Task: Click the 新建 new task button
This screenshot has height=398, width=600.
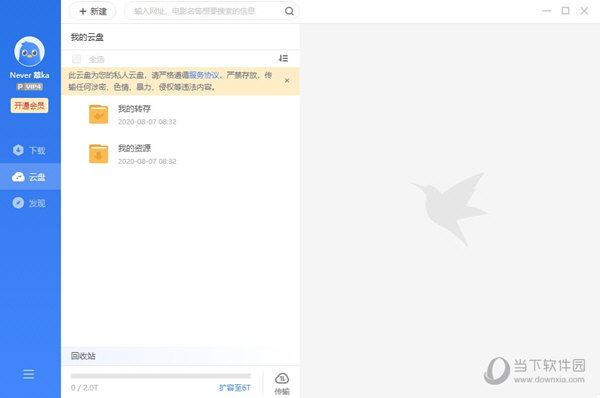Action: 93,11
